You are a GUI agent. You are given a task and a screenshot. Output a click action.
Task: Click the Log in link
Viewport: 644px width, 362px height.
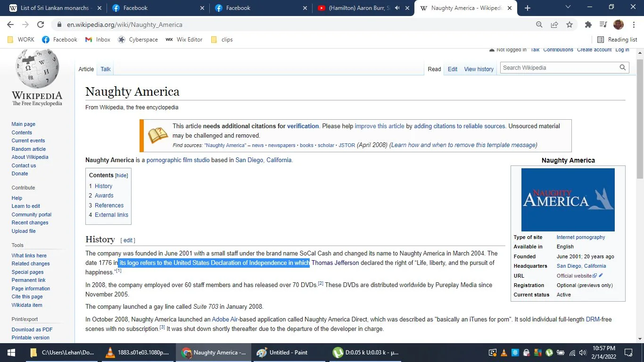click(622, 50)
